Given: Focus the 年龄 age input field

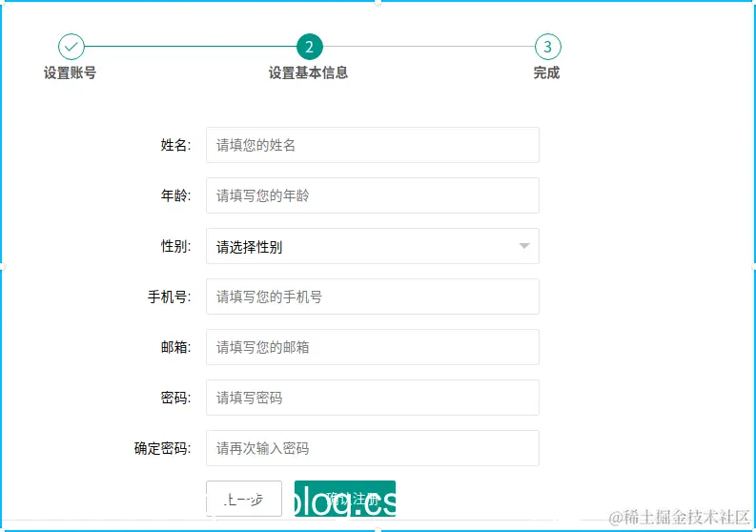Looking at the screenshot, I should pyautogui.click(x=372, y=195).
